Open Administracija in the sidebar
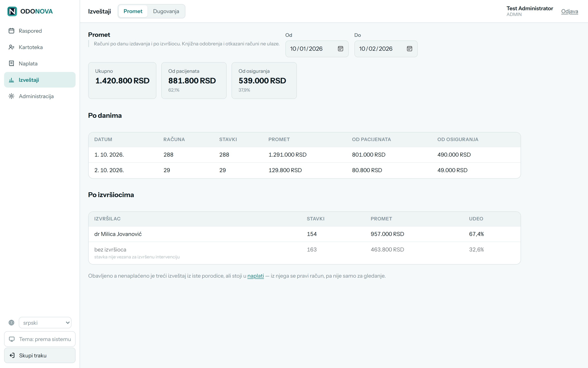 tap(40, 96)
